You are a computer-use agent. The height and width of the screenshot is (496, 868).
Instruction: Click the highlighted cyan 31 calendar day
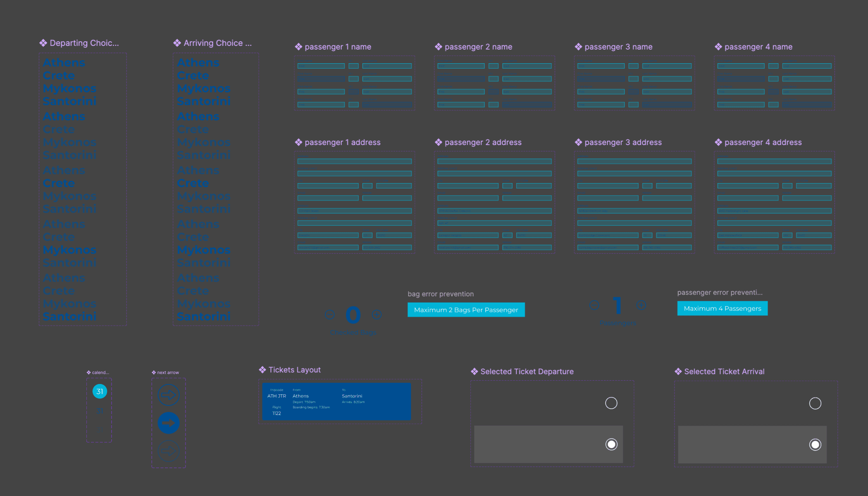point(100,391)
